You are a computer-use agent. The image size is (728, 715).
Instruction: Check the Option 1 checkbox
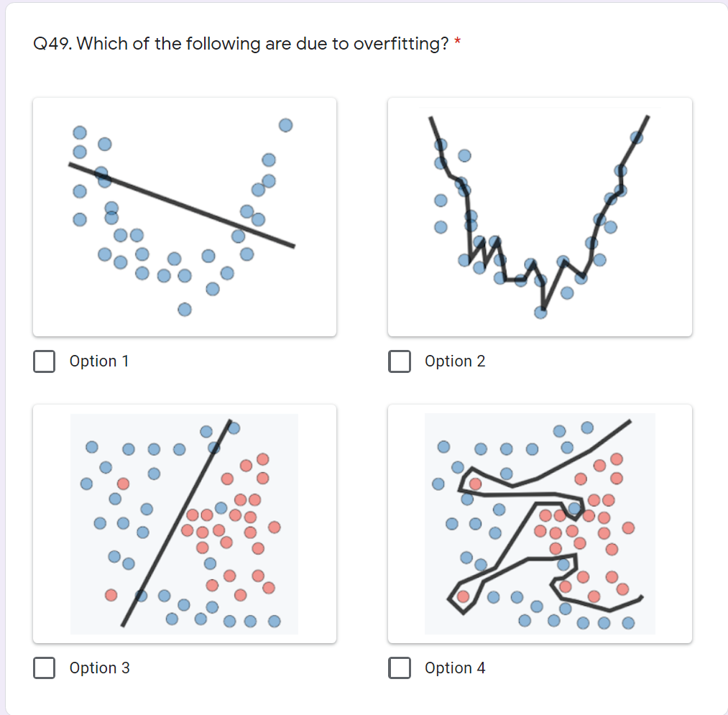tap(44, 361)
